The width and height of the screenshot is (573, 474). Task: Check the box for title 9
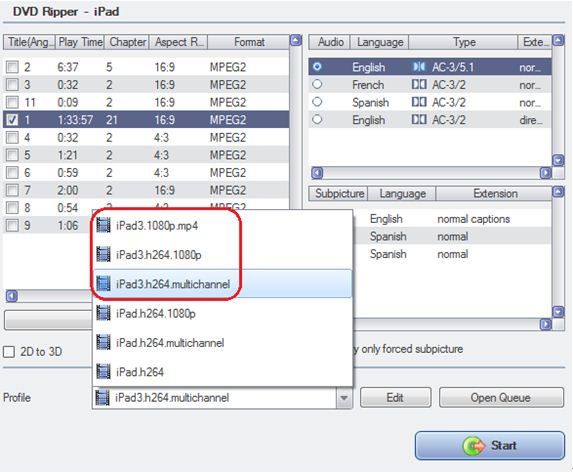coord(12,225)
